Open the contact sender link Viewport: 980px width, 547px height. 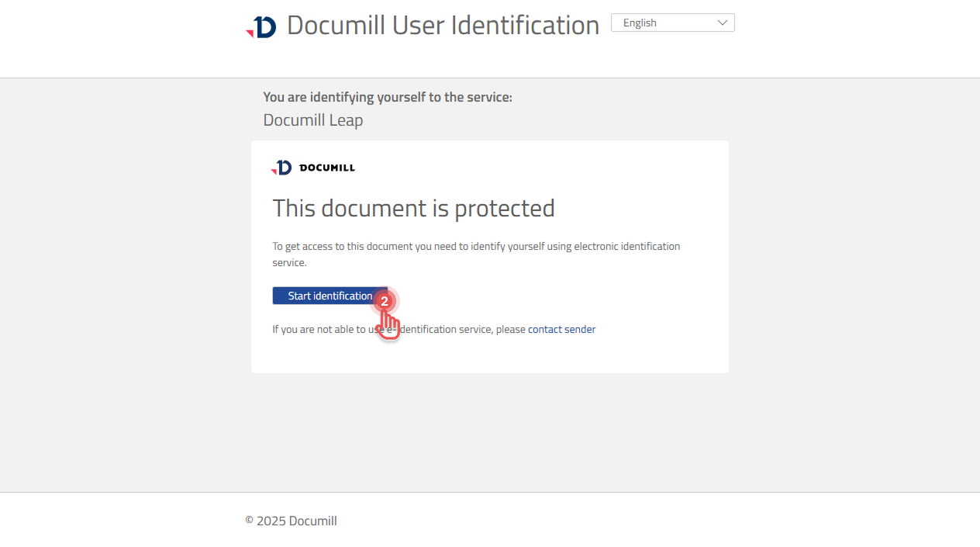coord(561,329)
